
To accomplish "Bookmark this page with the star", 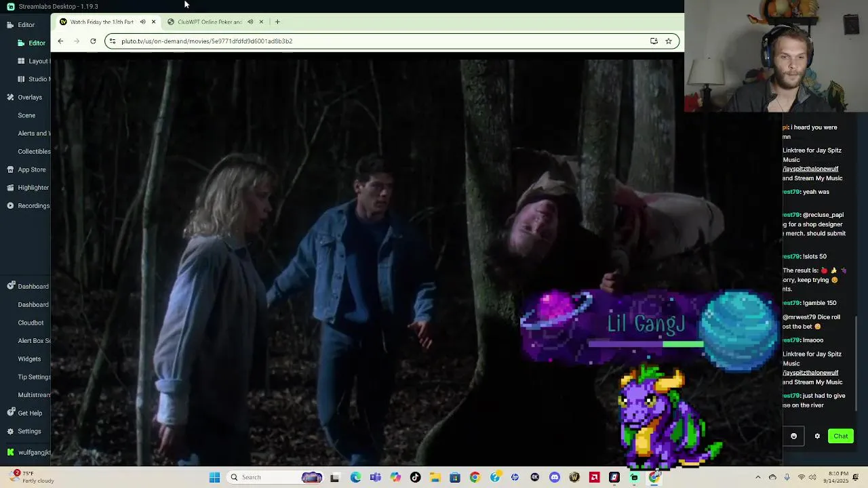I will point(669,41).
